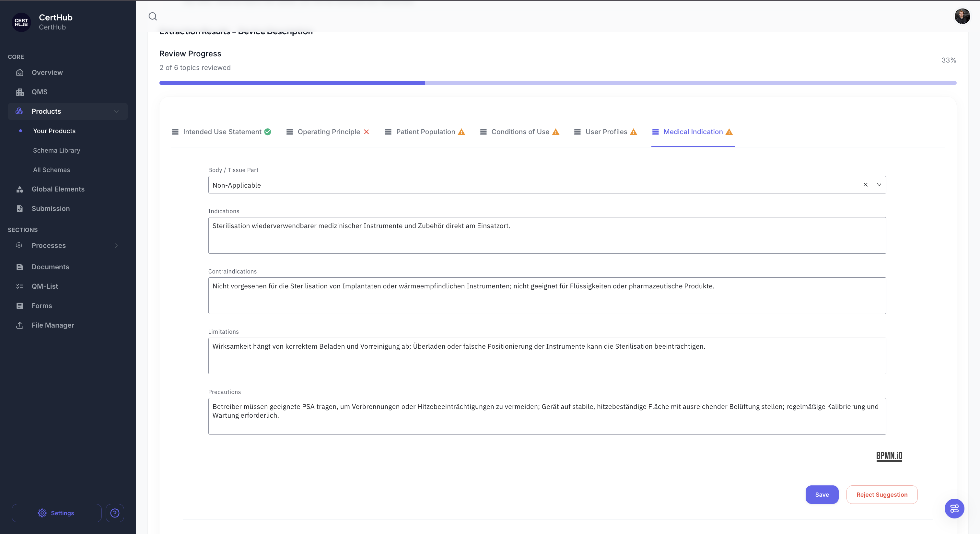Click the red X on Operating Principle tab

[366, 132]
